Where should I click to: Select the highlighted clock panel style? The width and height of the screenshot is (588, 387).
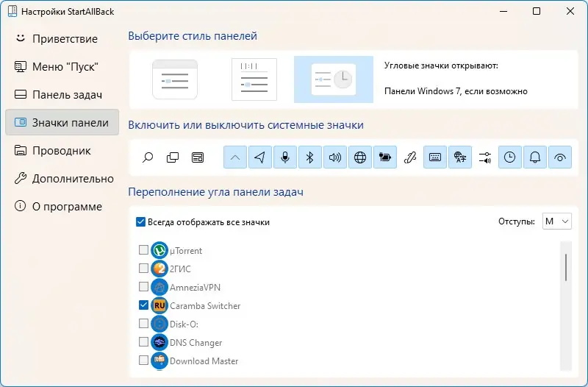pos(334,79)
